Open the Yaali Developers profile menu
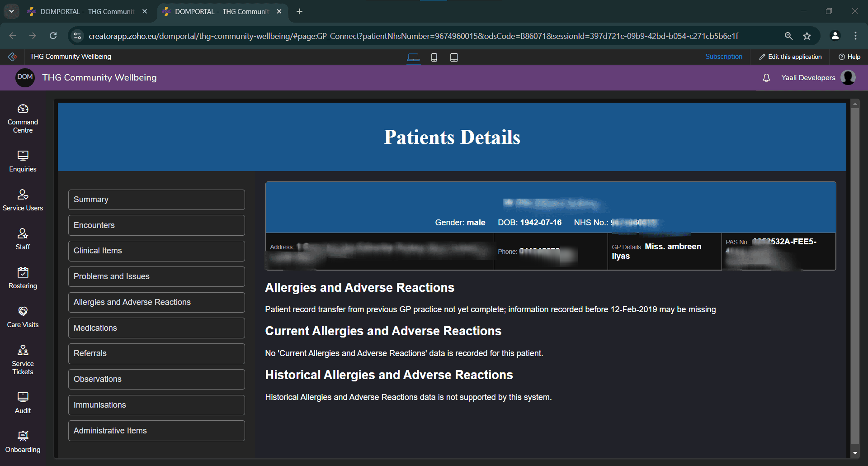868x466 pixels. point(848,77)
